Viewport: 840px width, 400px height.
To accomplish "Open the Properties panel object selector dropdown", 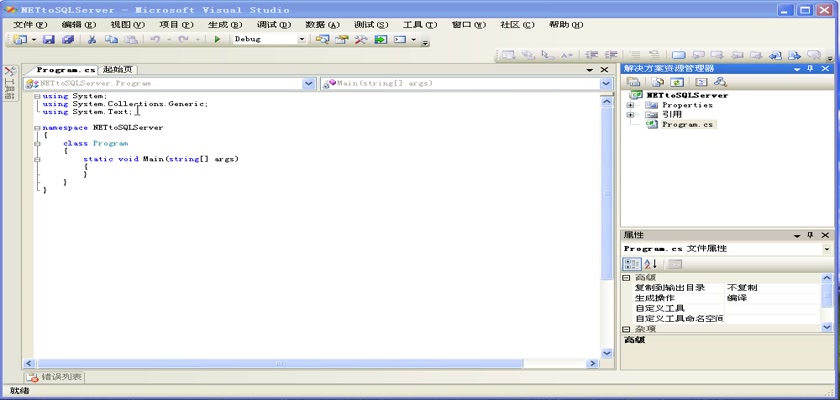I will click(x=827, y=249).
